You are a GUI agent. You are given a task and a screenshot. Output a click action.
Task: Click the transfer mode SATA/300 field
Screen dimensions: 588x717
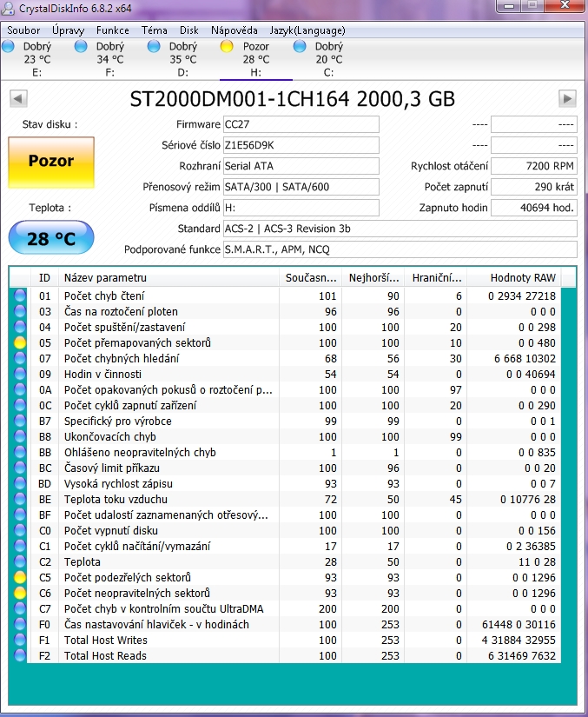[301, 187]
